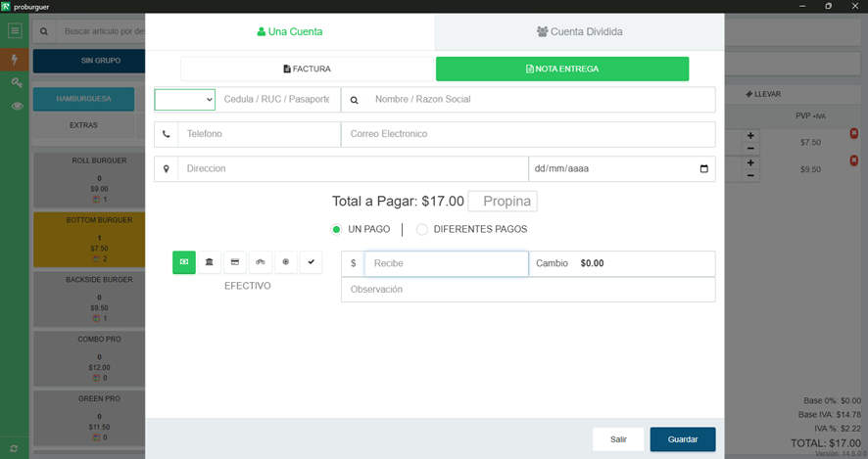
Task: Increase quantity of the $7.50 item
Action: pos(750,135)
